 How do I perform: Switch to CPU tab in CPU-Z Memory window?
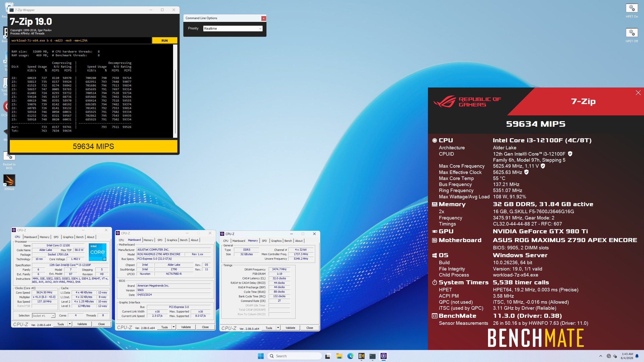tap(226, 241)
